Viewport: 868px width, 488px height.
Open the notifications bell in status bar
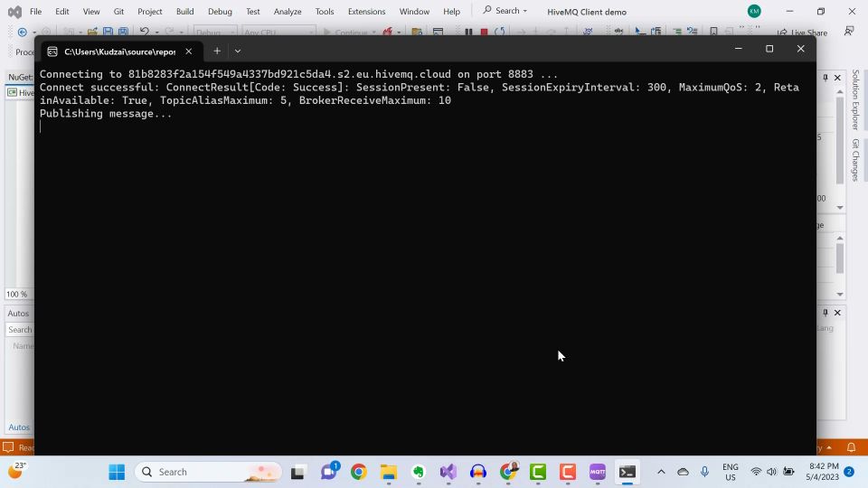[852, 447]
